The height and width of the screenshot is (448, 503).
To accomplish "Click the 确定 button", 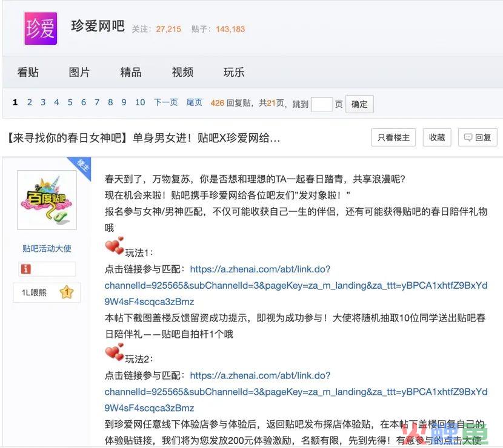I will point(359,104).
